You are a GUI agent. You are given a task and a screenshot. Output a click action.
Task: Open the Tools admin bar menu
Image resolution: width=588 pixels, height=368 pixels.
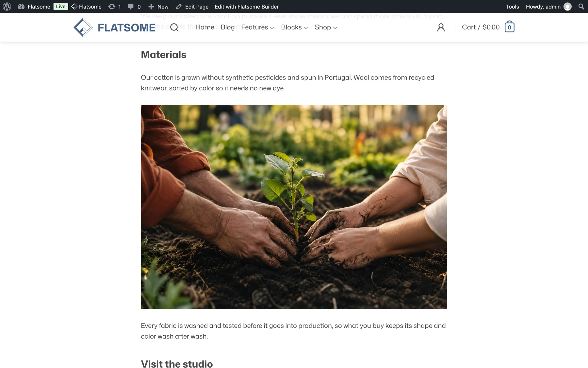click(x=512, y=7)
